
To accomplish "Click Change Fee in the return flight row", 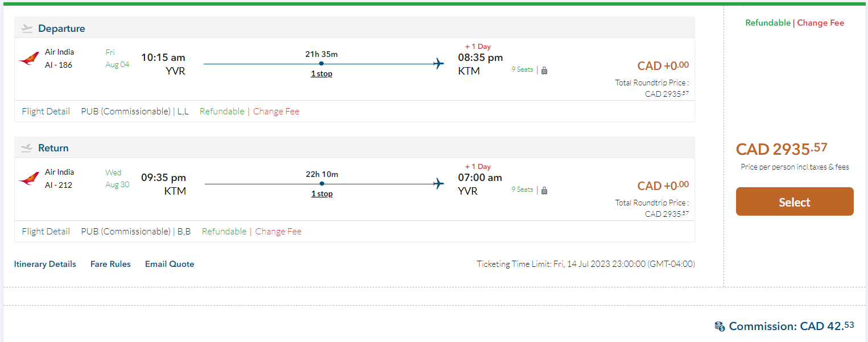I will coord(278,232).
